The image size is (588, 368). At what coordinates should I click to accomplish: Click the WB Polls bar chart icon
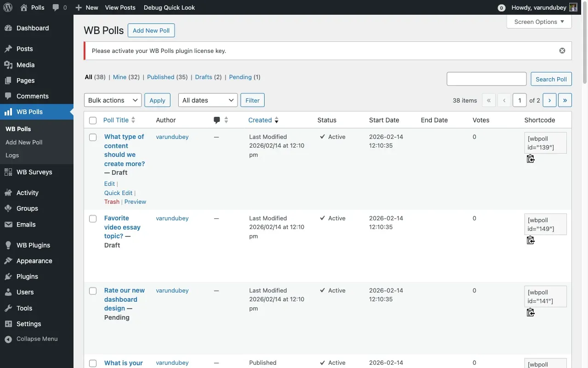coord(8,112)
